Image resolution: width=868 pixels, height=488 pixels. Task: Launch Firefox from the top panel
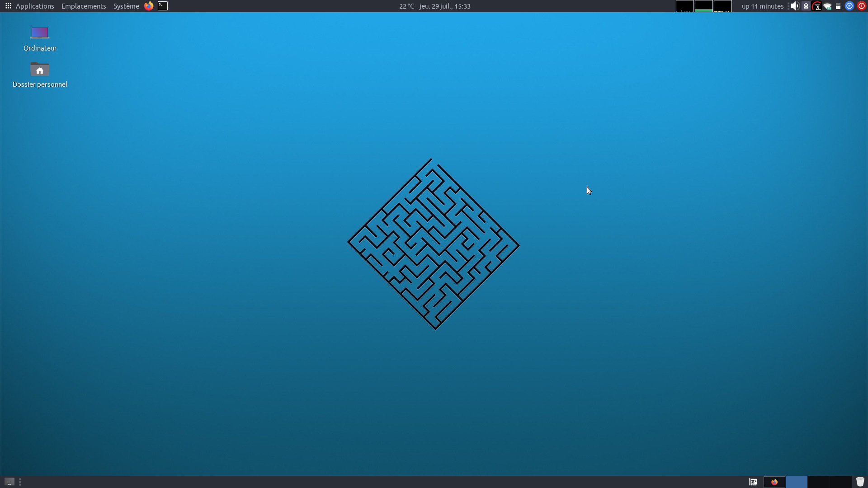click(149, 6)
